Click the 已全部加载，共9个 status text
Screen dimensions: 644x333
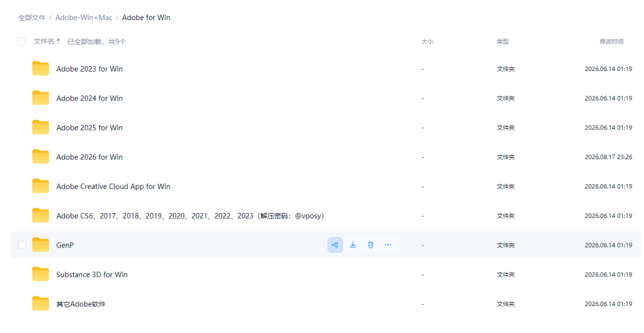tap(96, 41)
